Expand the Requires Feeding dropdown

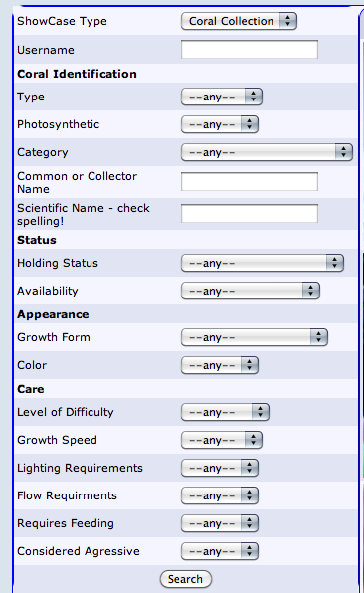(220, 523)
